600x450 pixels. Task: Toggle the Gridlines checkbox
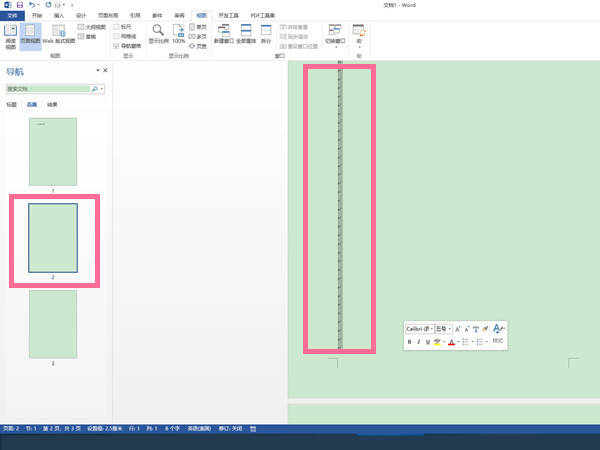point(116,36)
